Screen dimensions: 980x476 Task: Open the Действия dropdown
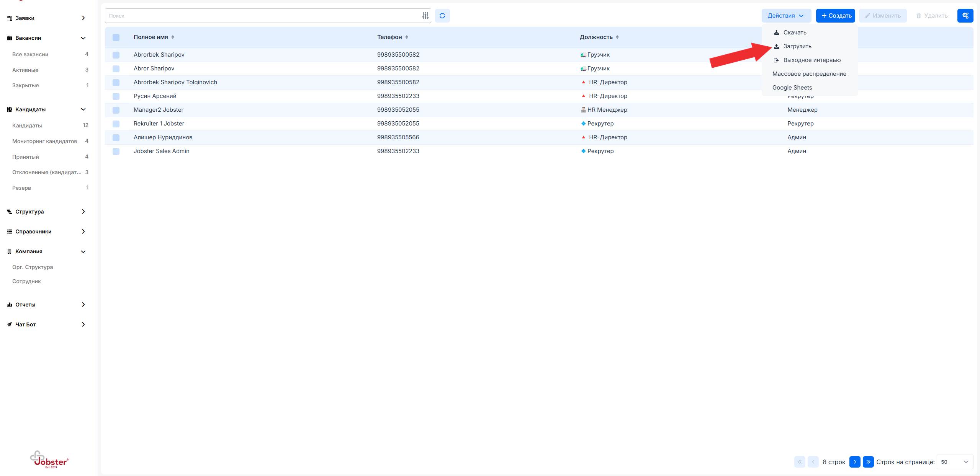point(786,16)
